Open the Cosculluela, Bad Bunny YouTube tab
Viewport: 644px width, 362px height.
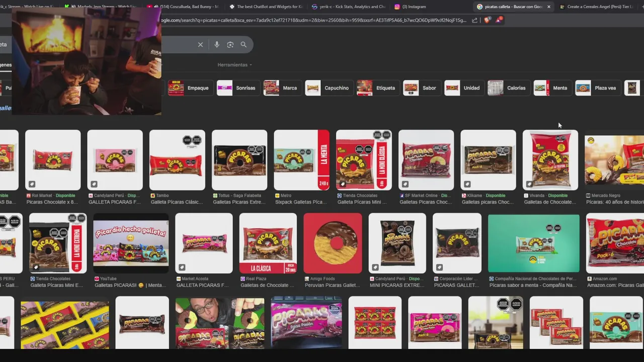(184, 7)
